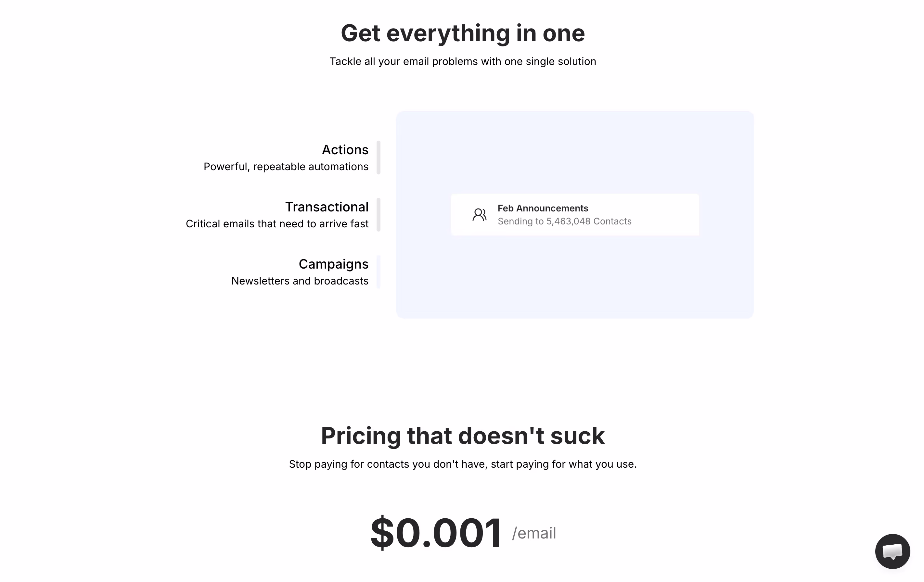Open the Campaigns feature tab
The image size is (924, 582).
pos(333,264)
